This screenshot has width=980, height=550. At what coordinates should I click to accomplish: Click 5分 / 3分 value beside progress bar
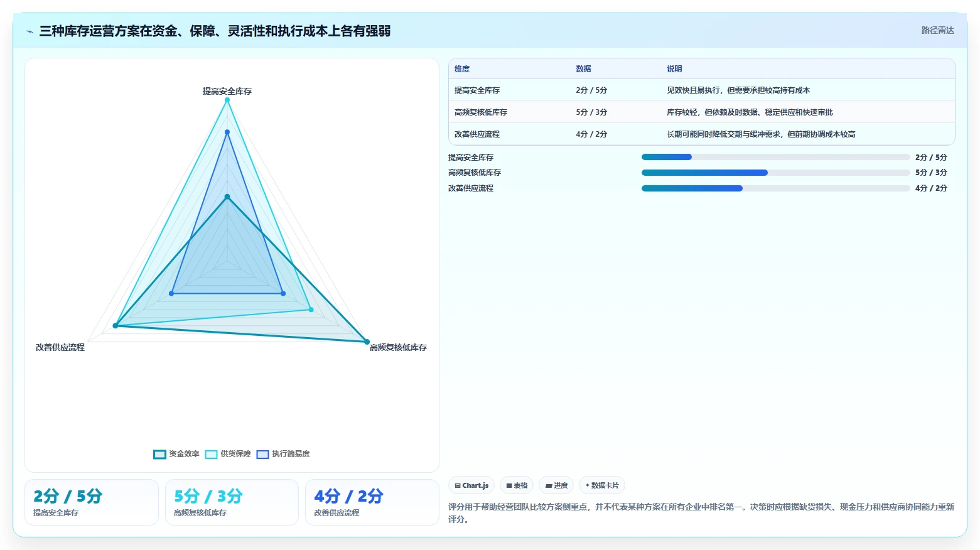coord(931,173)
